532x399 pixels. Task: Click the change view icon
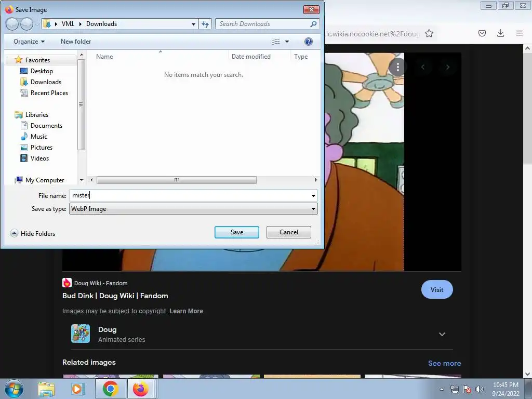276,42
